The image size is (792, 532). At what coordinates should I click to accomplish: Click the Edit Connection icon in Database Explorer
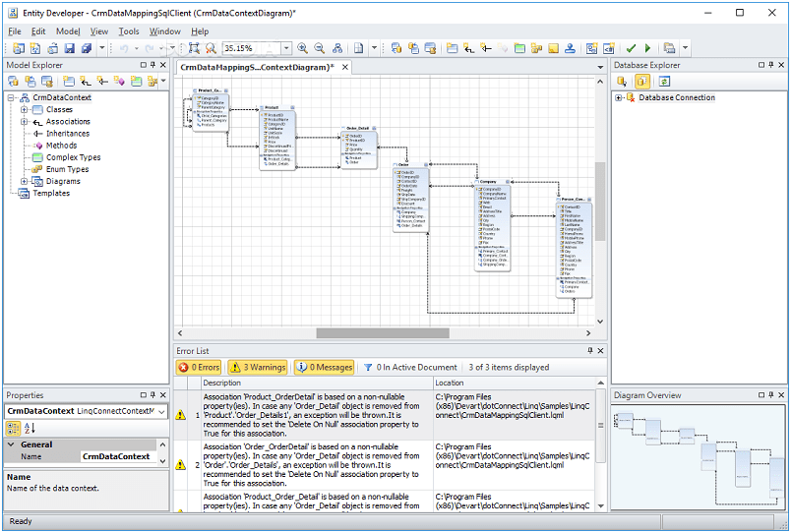click(x=622, y=82)
